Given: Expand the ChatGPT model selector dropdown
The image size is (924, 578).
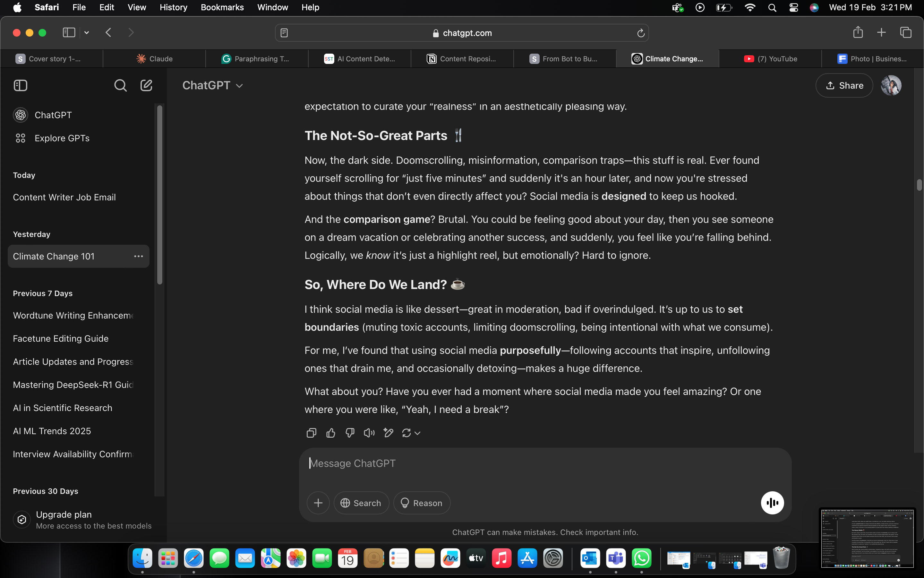Looking at the screenshot, I should 213,85.
